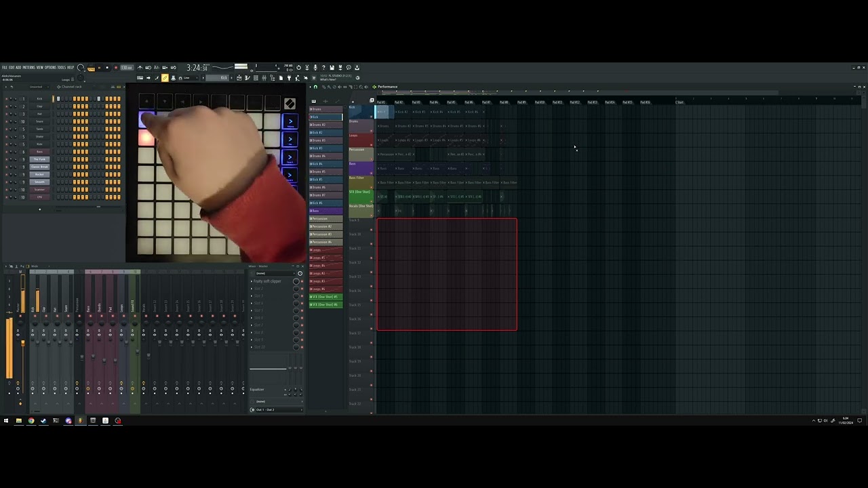Click the clock icon in Mixer Master panel
This screenshot has height=488, width=868.
click(x=300, y=273)
